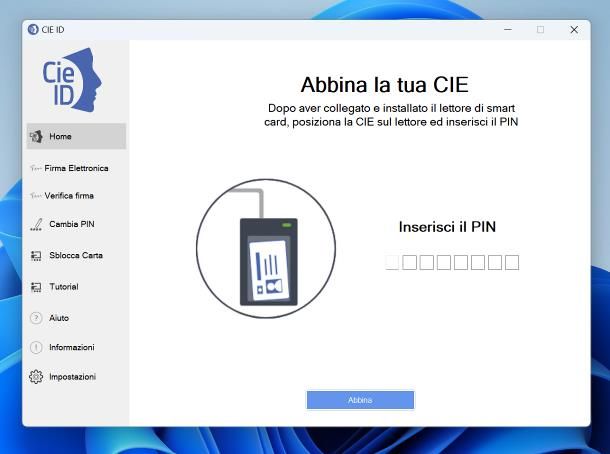Viewport: 610px width, 454px height.
Task: Click the 'Abbina la tua CIE' heading
Action: pyautogui.click(x=384, y=84)
